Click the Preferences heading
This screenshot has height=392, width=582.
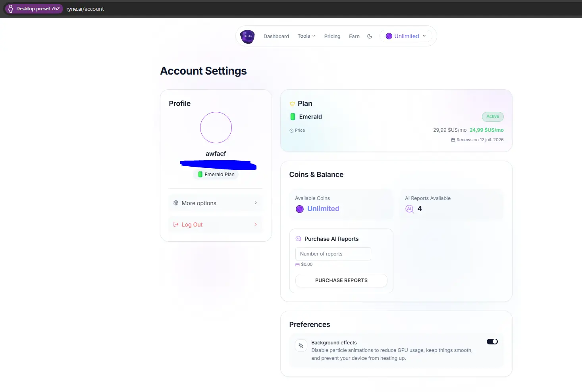(x=310, y=325)
